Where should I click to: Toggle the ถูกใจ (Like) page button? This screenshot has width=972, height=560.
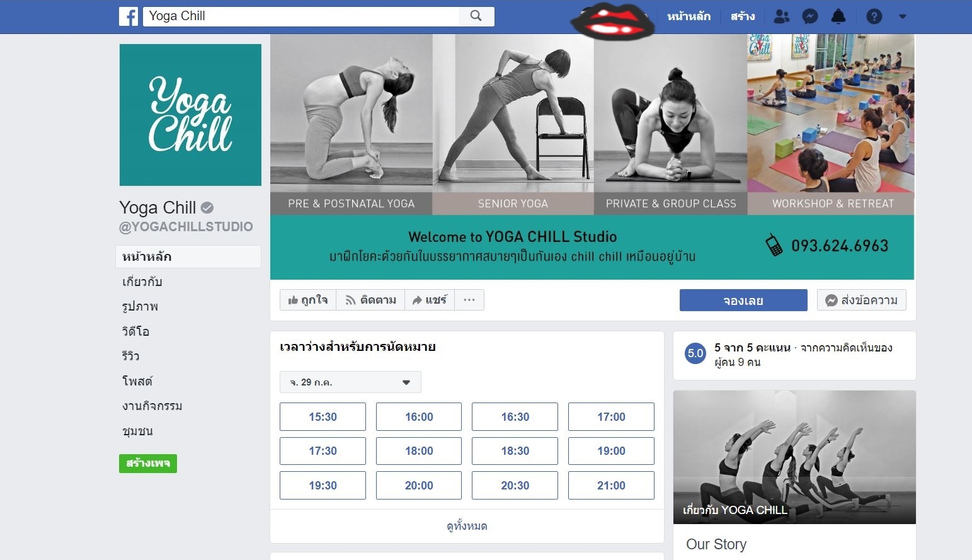308,300
